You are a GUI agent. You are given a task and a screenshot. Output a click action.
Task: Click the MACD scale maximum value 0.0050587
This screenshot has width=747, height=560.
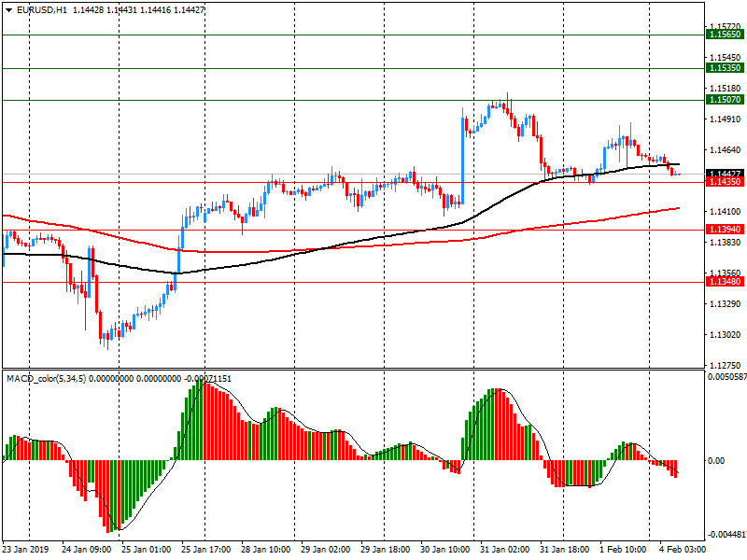(x=727, y=377)
